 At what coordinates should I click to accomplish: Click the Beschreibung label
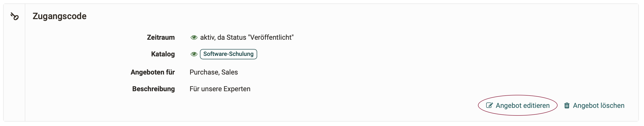tap(153, 89)
